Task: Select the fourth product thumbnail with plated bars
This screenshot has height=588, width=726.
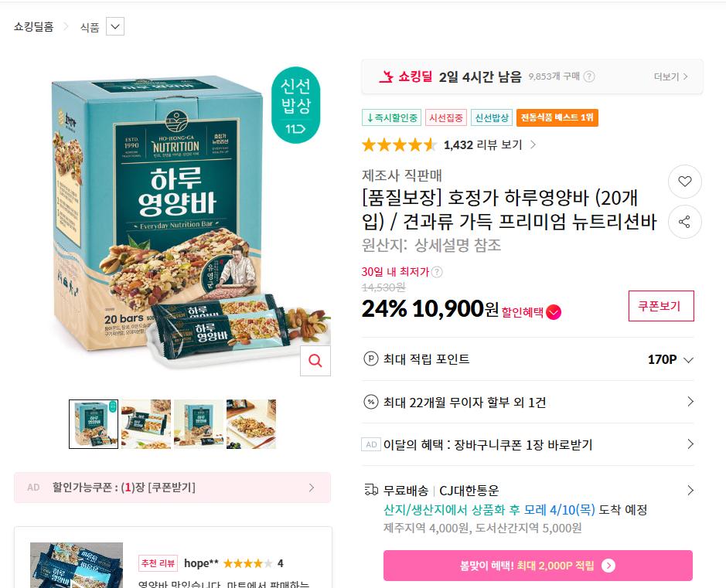Action: pos(251,424)
